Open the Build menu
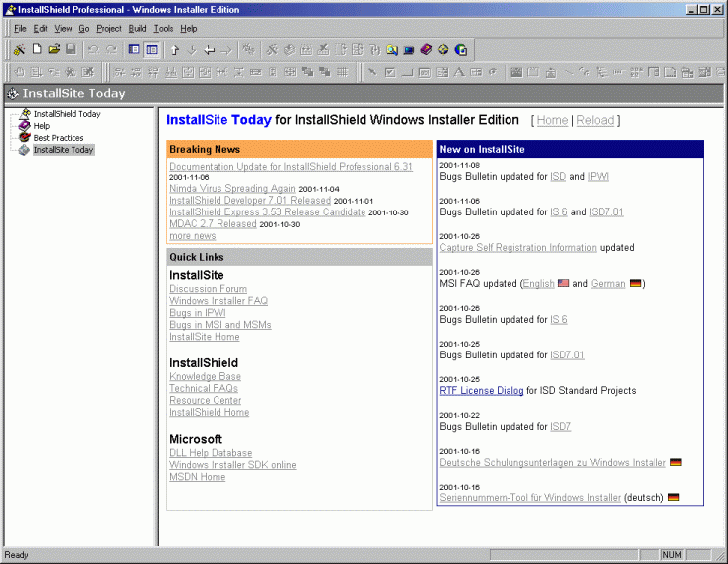The height and width of the screenshot is (564, 728). click(x=137, y=29)
